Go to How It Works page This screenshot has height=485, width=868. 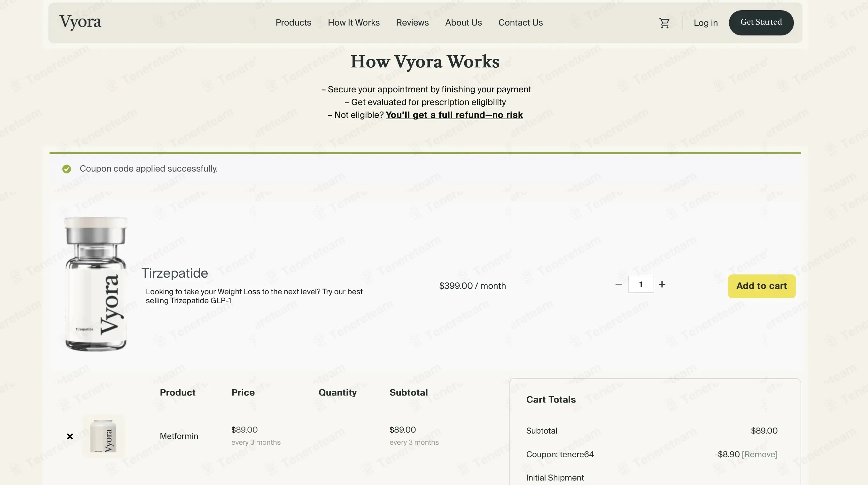click(x=353, y=23)
